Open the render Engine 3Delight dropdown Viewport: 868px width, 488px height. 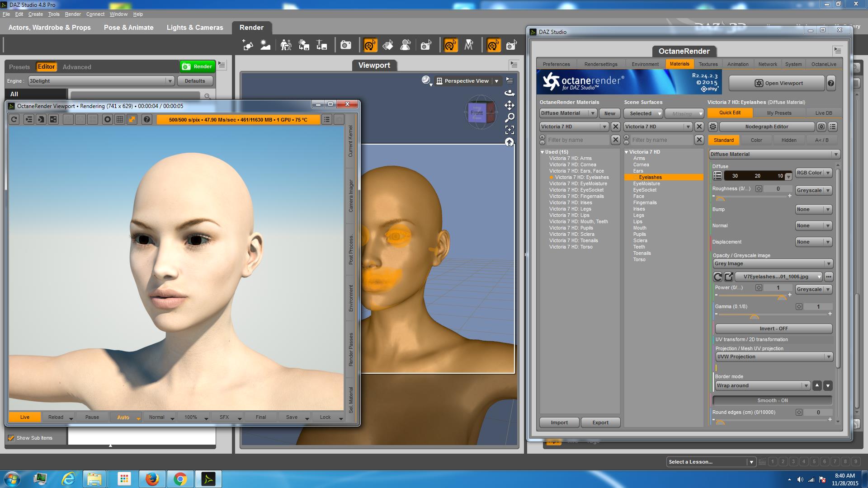[x=101, y=81]
